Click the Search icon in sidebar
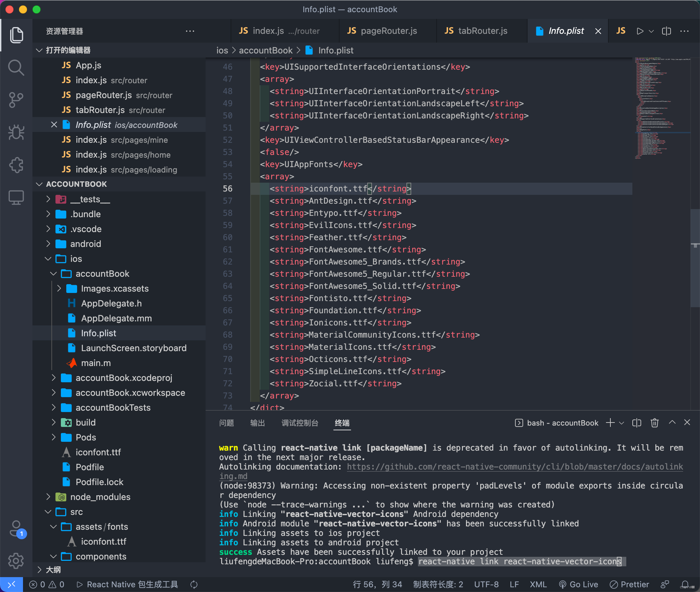The width and height of the screenshot is (700, 592). coord(16,66)
